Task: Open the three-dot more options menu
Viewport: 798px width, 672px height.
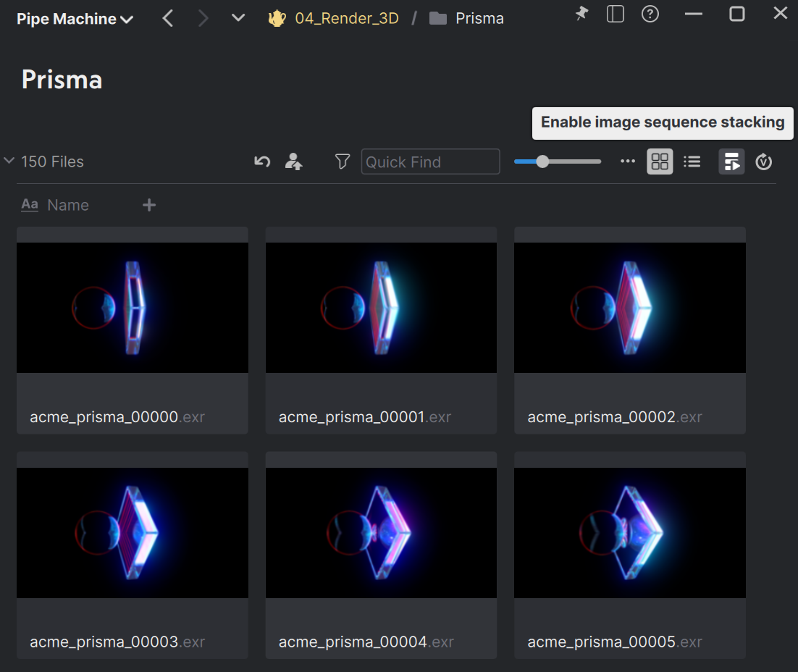Action: pos(628,161)
